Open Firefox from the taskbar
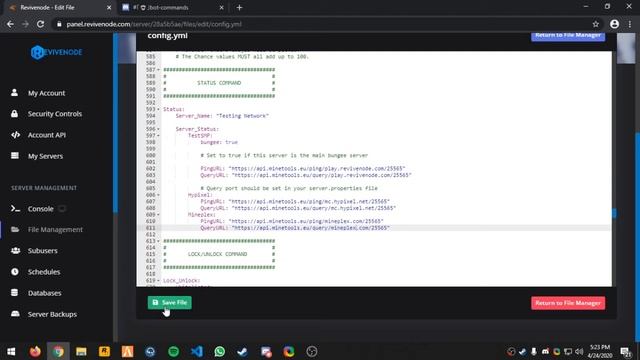 35,351
